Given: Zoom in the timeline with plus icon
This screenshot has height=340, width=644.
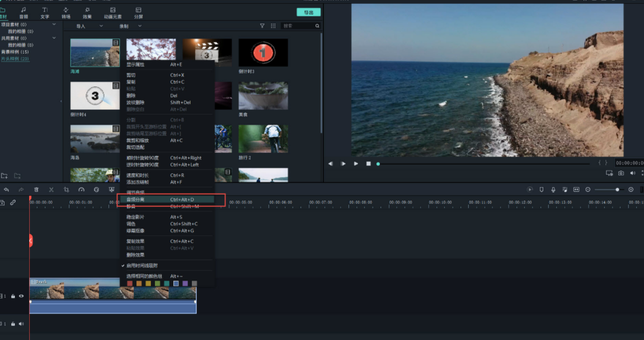Looking at the screenshot, I should 631,190.
